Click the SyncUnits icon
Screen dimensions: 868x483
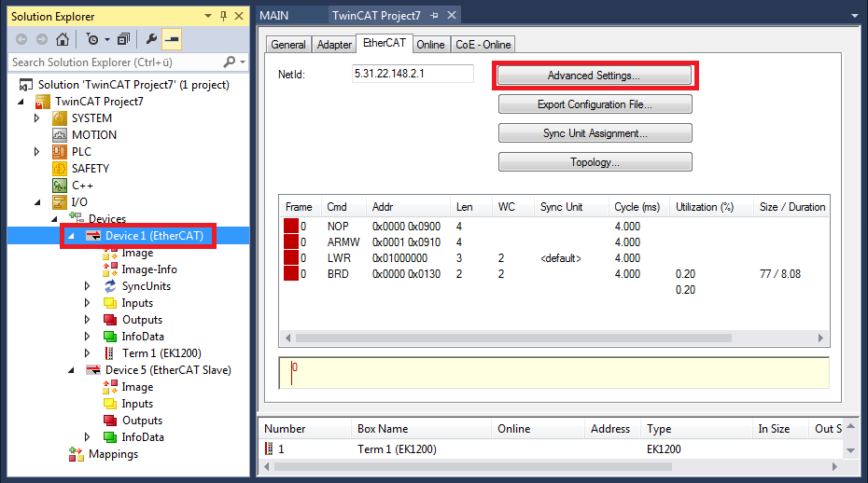click(x=110, y=286)
